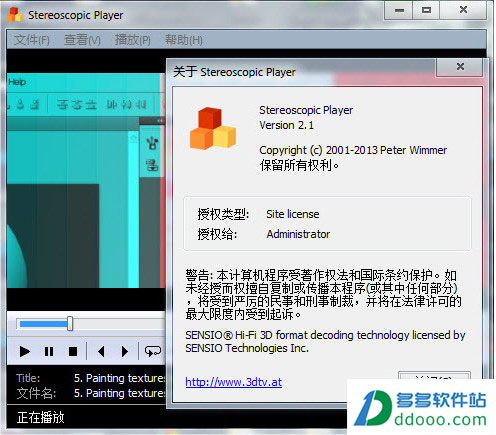Click the 文件名 value 5. Painting textures
The height and width of the screenshot is (435, 496).
(119, 393)
